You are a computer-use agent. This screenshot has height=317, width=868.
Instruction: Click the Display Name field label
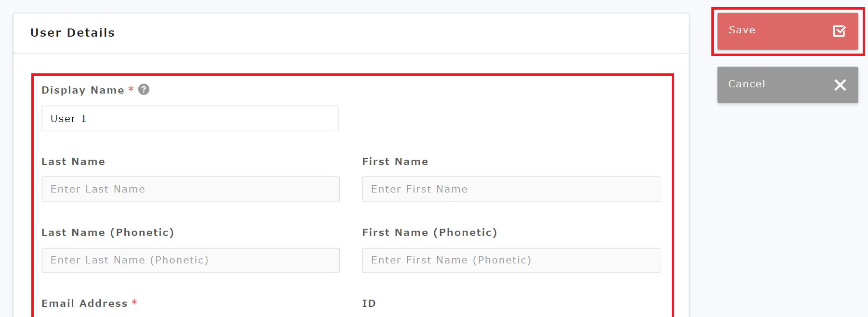pos(83,90)
